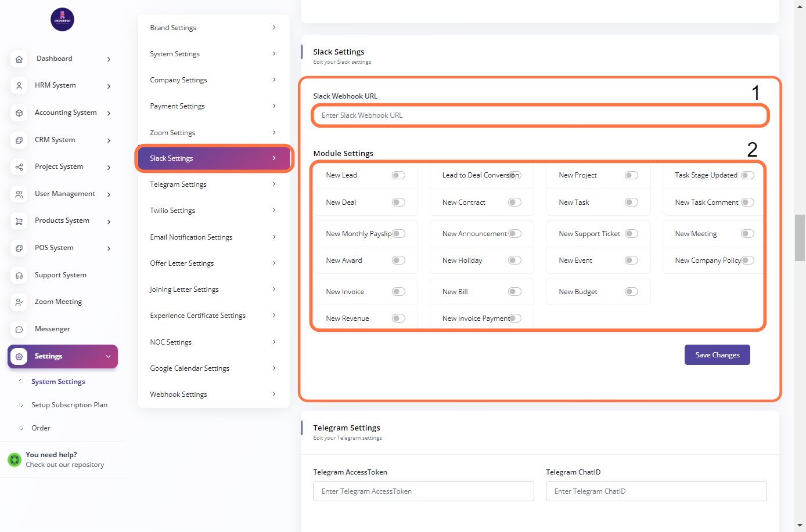
Task: Click the HRM System person icon
Action: (19, 86)
